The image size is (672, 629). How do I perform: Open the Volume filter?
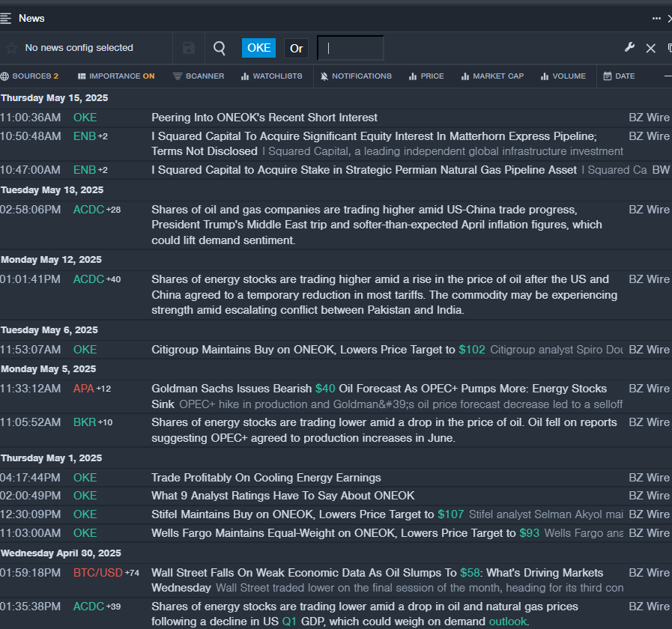(563, 76)
